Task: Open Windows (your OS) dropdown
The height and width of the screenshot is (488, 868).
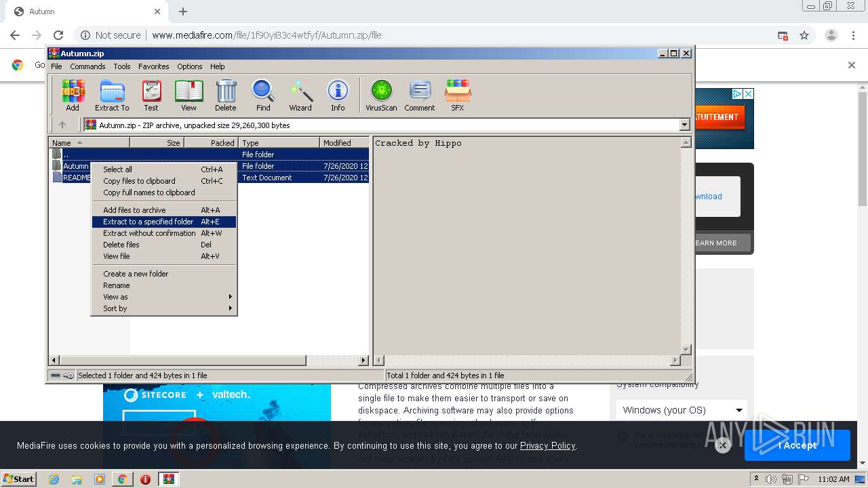Action: pos(682,410)
